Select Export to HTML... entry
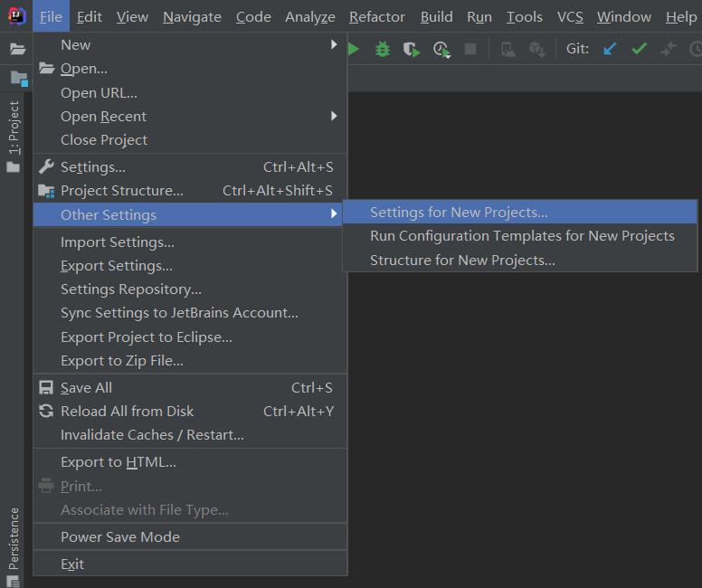The width and height of the screenshot is (702, 588). coord(190,461)
